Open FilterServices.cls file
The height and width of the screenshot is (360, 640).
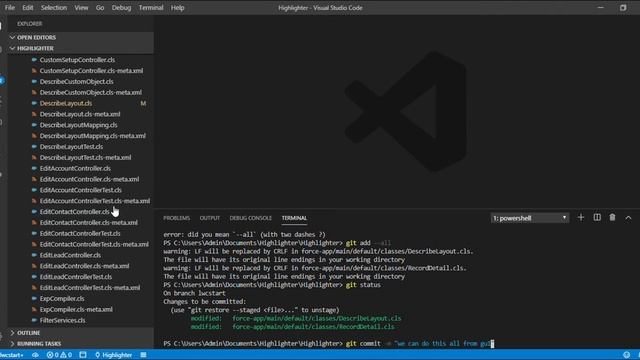(62, 320)
